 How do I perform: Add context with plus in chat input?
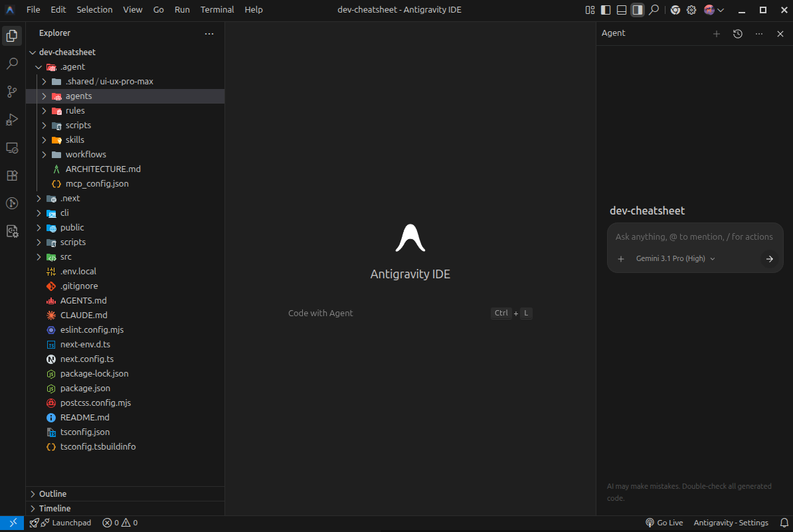pos(621,259)
